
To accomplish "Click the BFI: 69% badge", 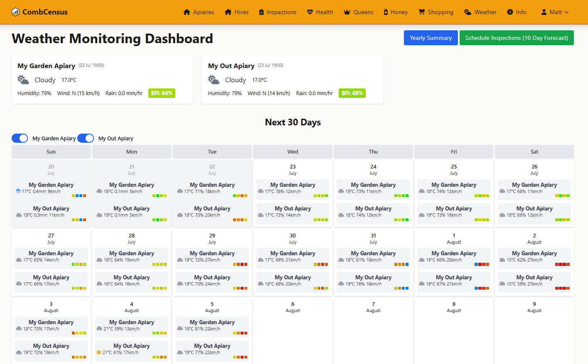I will (352, 93).
